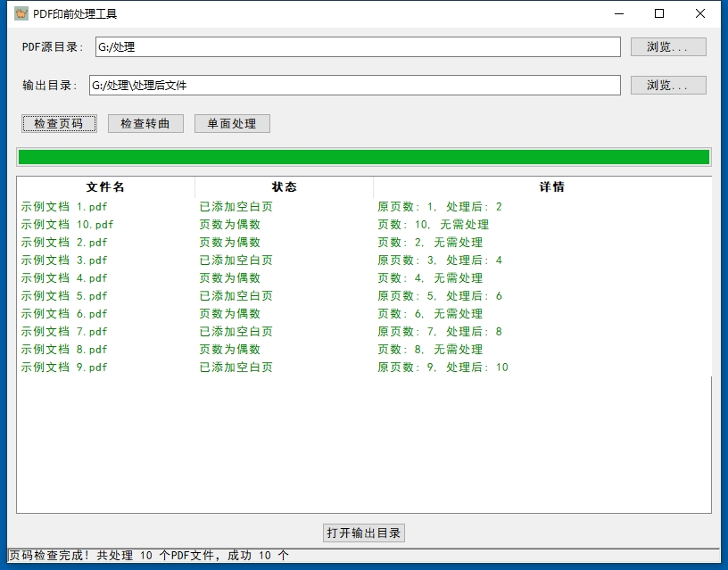Select row 示例文档 5.pdf
728x570 pixels.
[64, 296]
